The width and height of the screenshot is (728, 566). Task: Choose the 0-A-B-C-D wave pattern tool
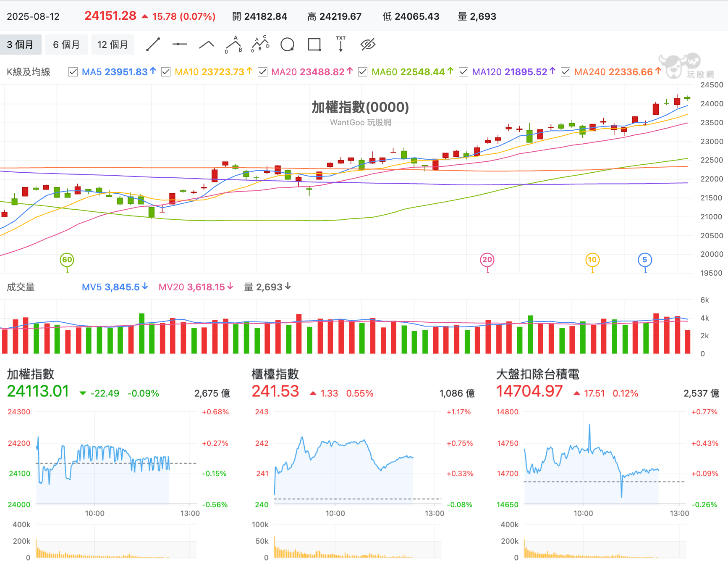260,45
